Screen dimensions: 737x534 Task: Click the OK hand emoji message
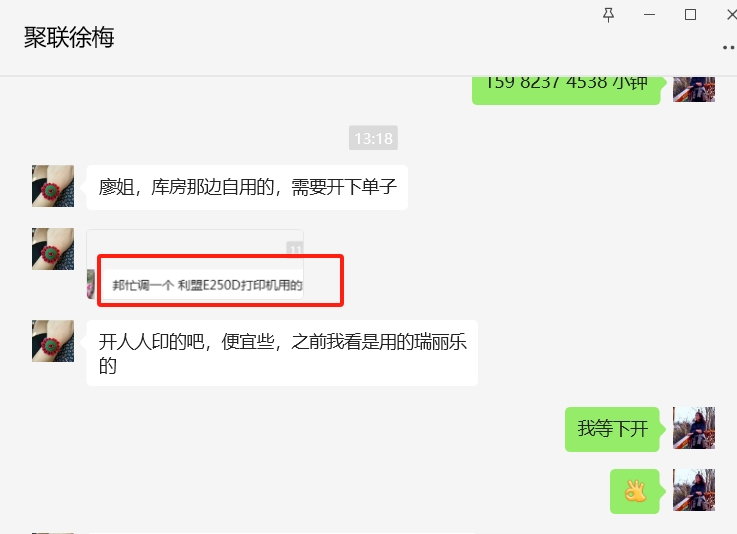click(x=635, y=491)
